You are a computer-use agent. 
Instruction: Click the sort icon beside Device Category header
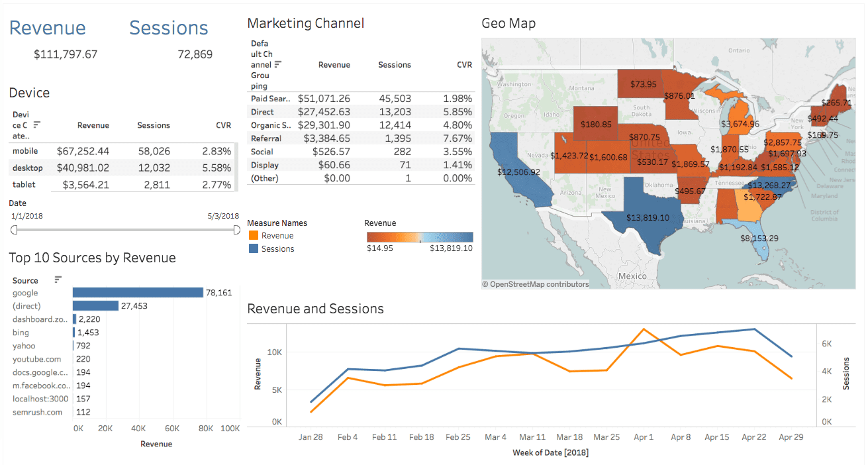click(37, 125)
